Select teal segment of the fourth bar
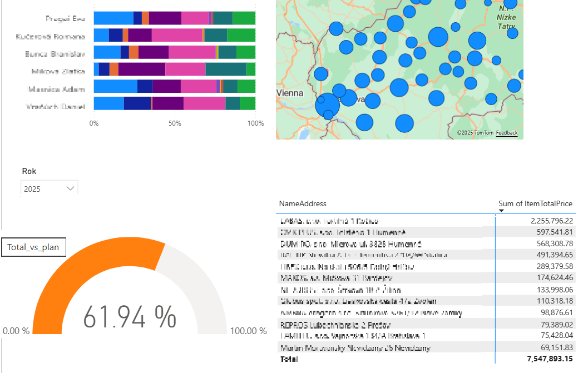This screenshot has width=588, height=373. [x=226, y=69]
